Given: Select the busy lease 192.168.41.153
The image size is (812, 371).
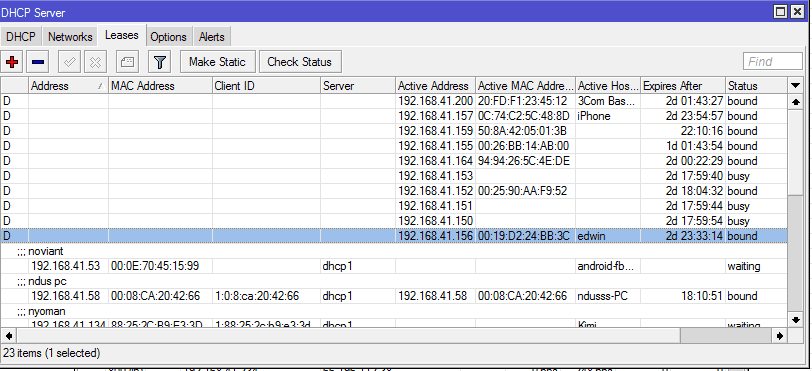Looking at the screenshot, I should click(394, 176).
